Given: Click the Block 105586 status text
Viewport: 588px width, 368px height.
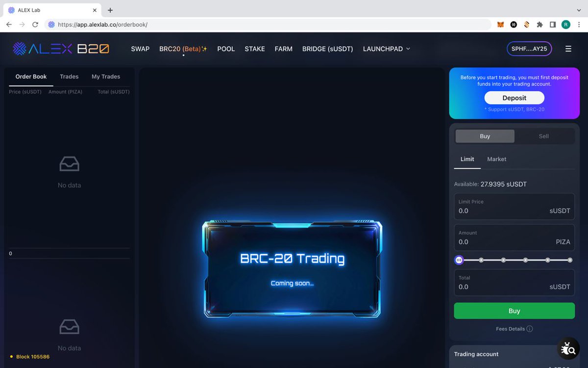Looking at the screenshot, I should coord(33,357).
